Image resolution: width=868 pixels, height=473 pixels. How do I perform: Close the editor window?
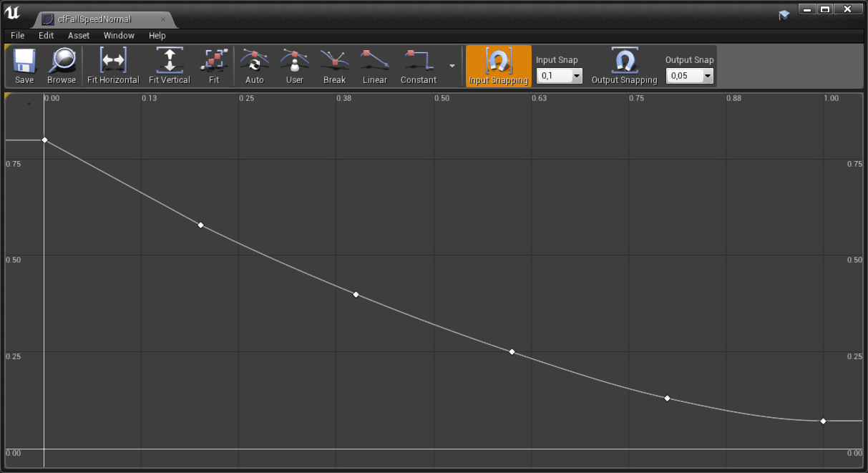[x=848, y=9]
